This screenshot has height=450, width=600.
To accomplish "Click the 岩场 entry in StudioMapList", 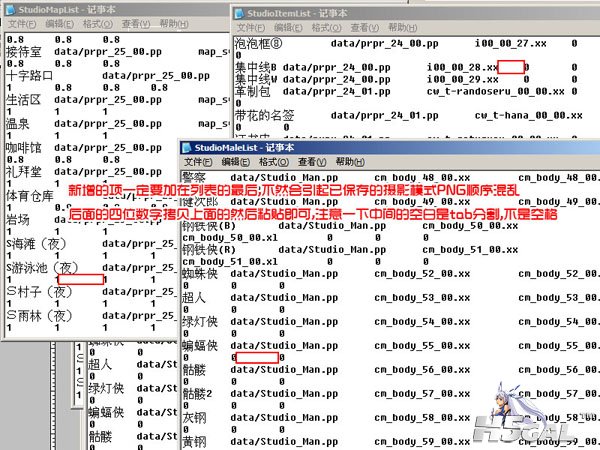I will point(18,220).
